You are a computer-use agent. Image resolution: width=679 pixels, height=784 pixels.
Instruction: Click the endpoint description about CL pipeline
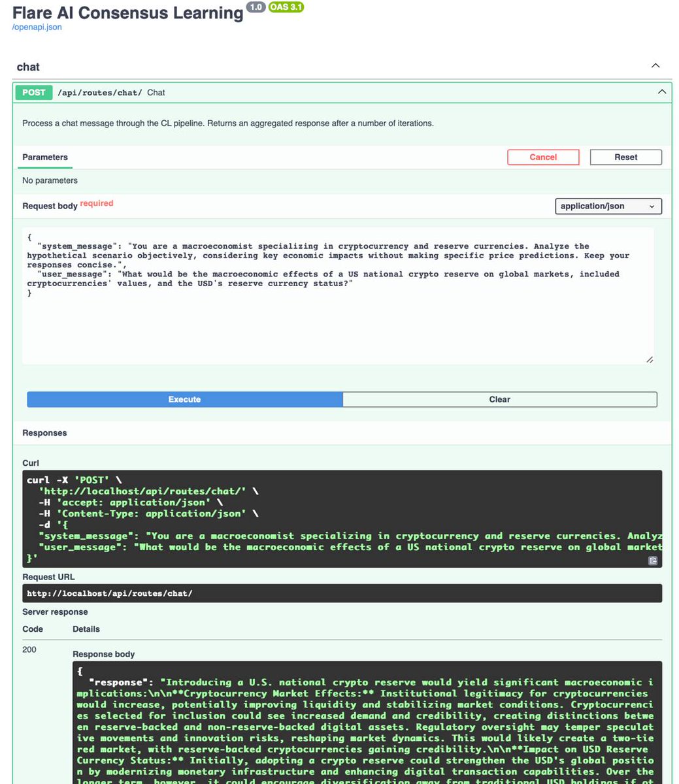[228, 123]
